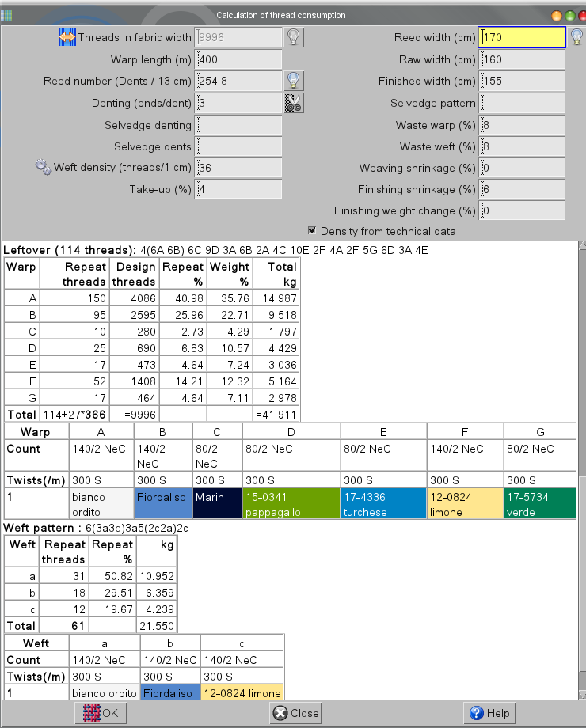Image resolution: width=586 pixels, height=728 pixels.
Task: Open Help
Action: tap(489, 713)
